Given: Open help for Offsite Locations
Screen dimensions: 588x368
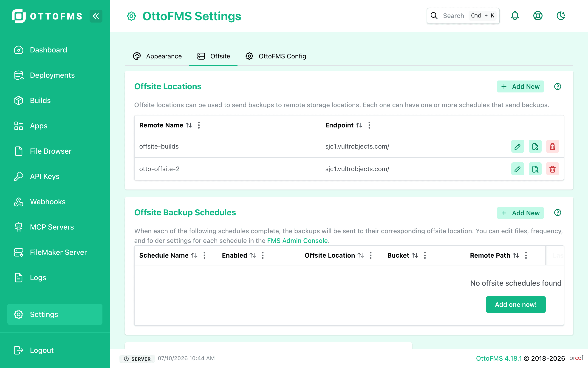Looking at the screenshot, I should (558, 86).
